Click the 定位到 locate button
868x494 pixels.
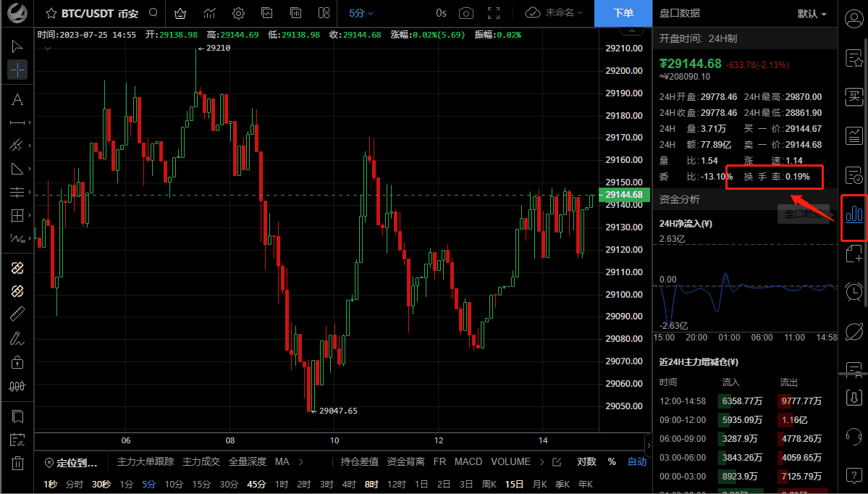tap(72, 463)
